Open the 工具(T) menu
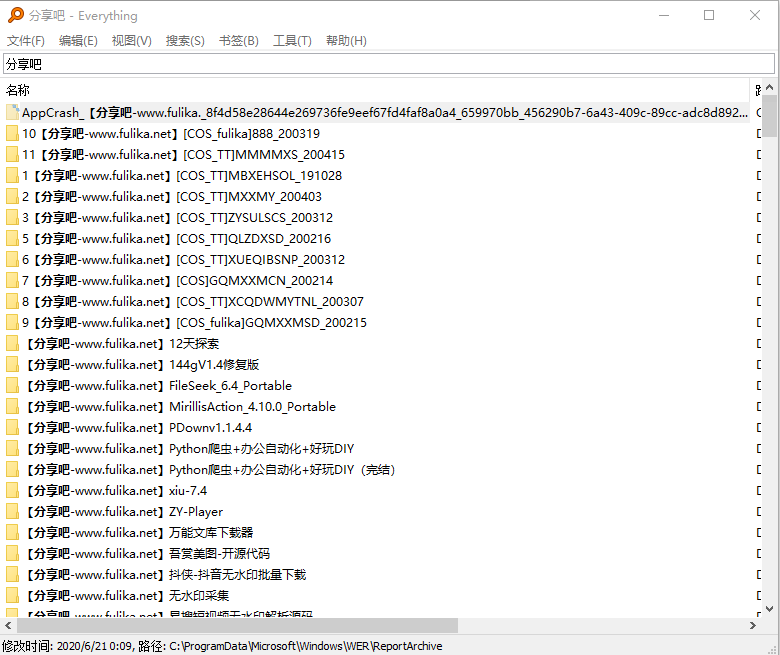Screen dimensions: 780x655 pos(292,41)
